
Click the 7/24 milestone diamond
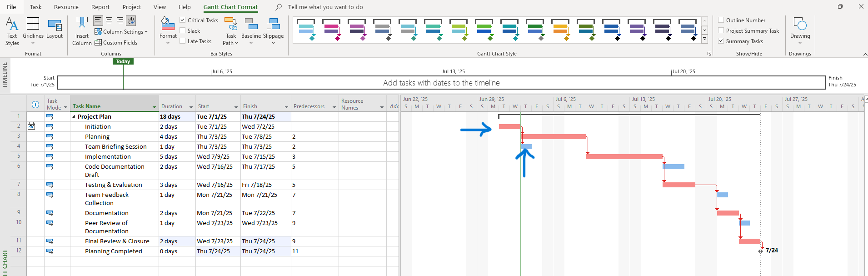click(761, 251)
